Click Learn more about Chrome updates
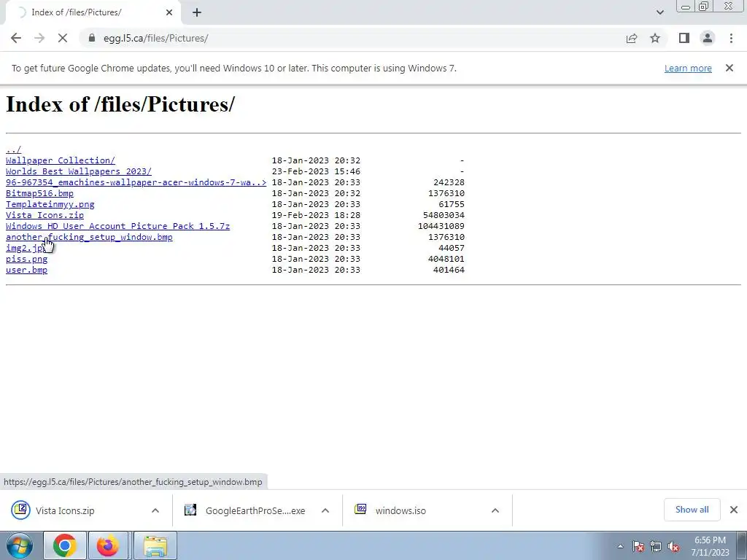Screen dimensions: 747x560 pos(688,68)
